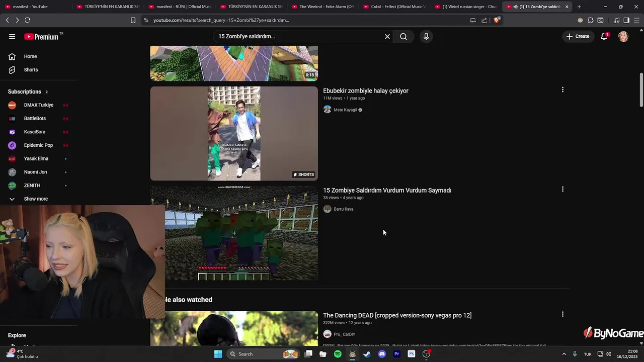The image size is (644, 362).
Task: Open Spotify from the taskbar
Action: (338, 354)
